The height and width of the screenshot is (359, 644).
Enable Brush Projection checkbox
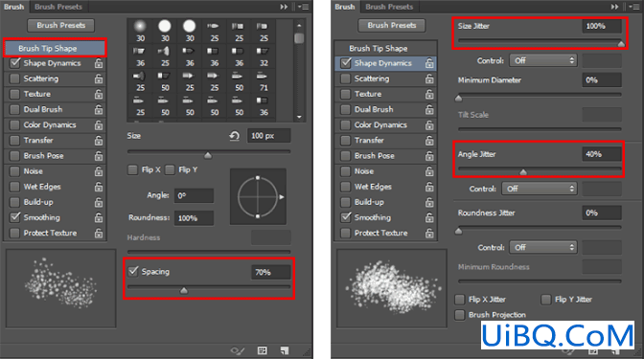click(460, 315)
